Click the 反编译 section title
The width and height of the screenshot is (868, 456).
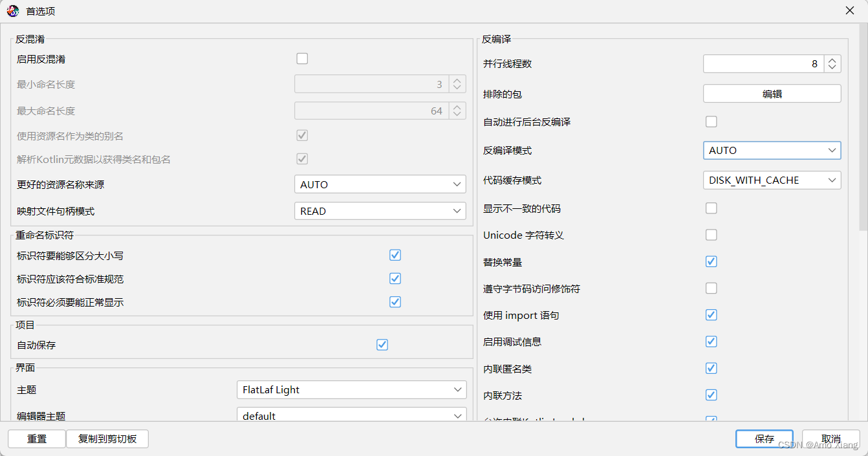pyautogui.click(x=497, y=39)
